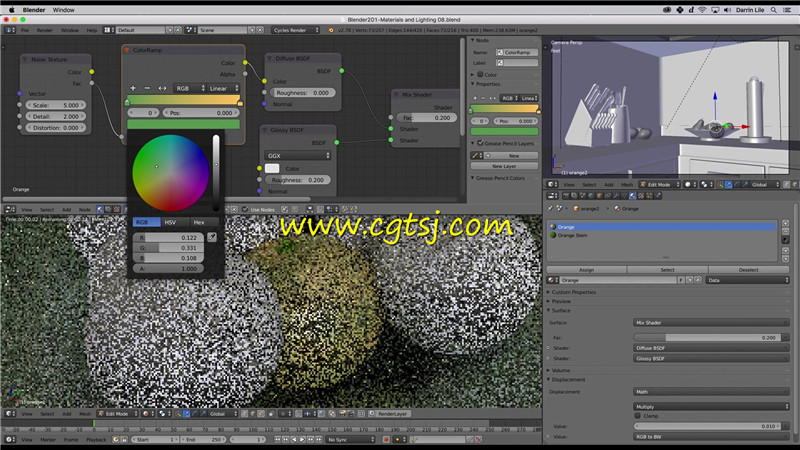Open the Constraints chain-link tab icon
800x450 pixels.
608,195
